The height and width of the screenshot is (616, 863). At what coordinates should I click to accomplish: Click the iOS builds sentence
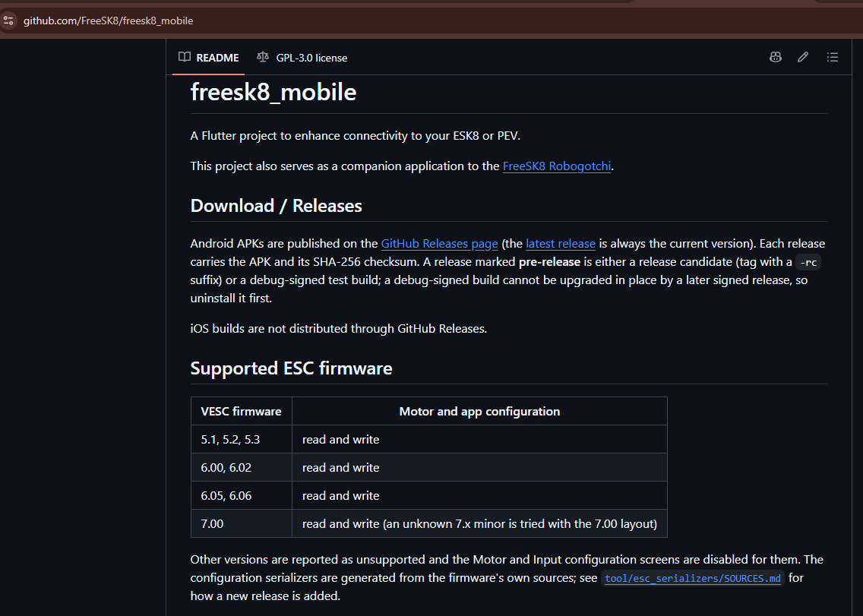(x=339, y=329)
